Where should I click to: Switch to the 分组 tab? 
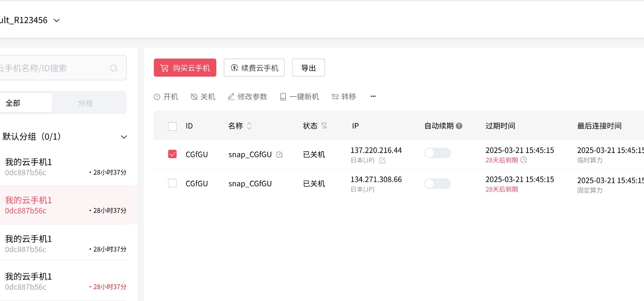[x=85, y=103]
